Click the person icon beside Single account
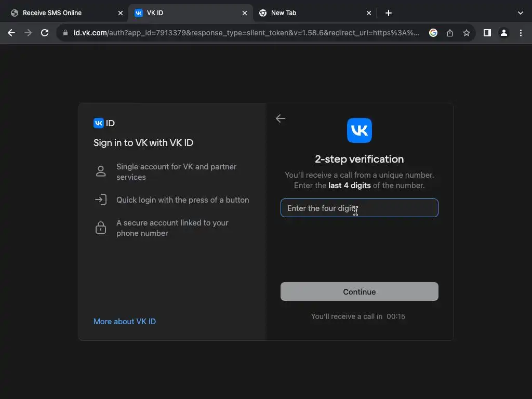This screenshot has height=399, width=532. coord(101,171)
